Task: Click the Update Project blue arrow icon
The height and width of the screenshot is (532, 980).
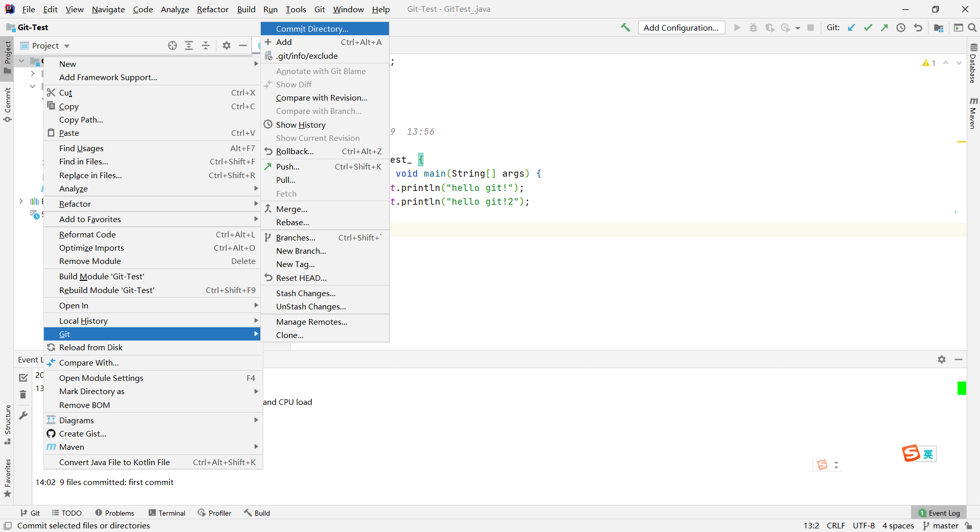Action: point(851,28)
